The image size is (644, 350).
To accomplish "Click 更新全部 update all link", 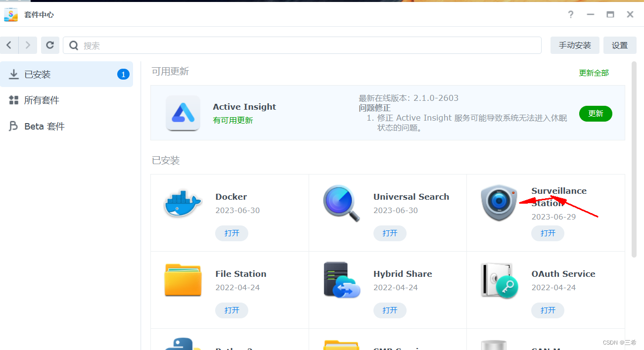I will click(594, 73).
